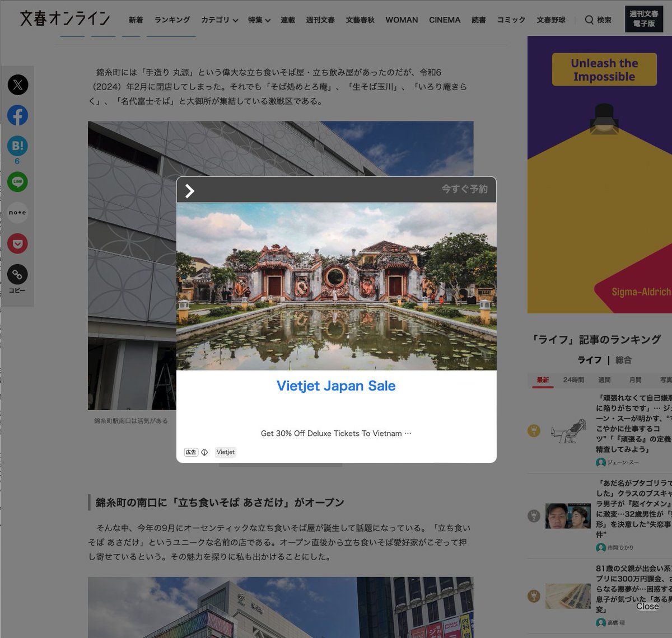Click the gold crown rank icon
Screen dimensions: 672x638
click(534, 431)
